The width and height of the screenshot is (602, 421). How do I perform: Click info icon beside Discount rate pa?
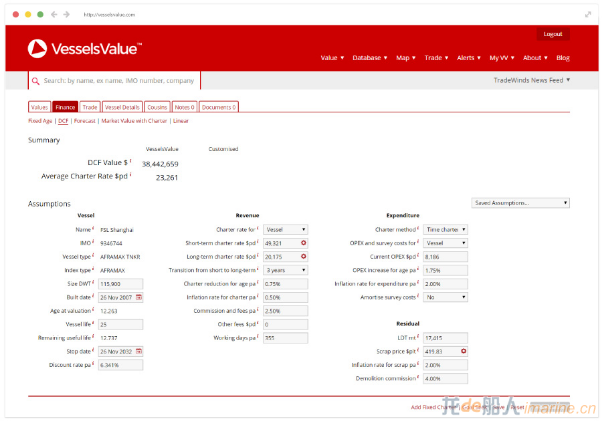coord(93,363)
